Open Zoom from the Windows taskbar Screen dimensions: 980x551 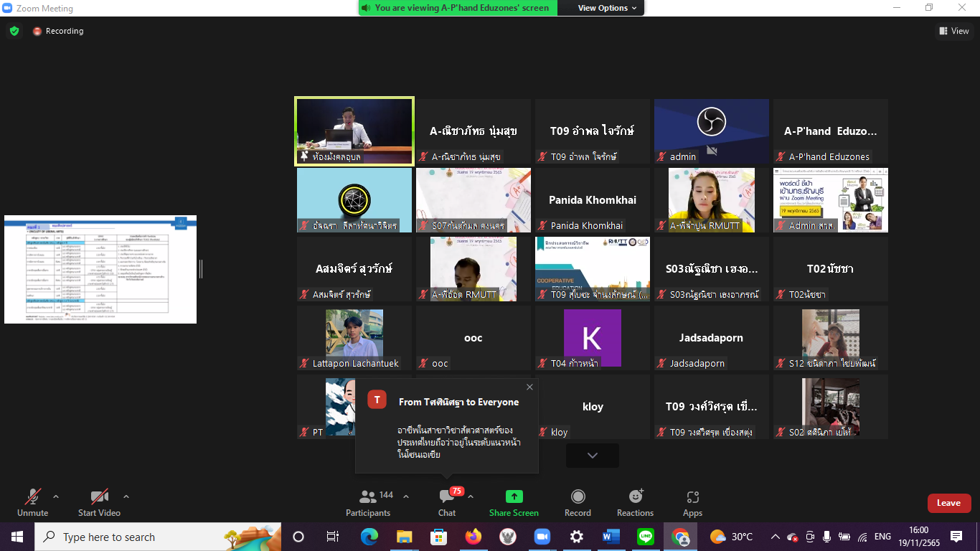tap(542, 537)
